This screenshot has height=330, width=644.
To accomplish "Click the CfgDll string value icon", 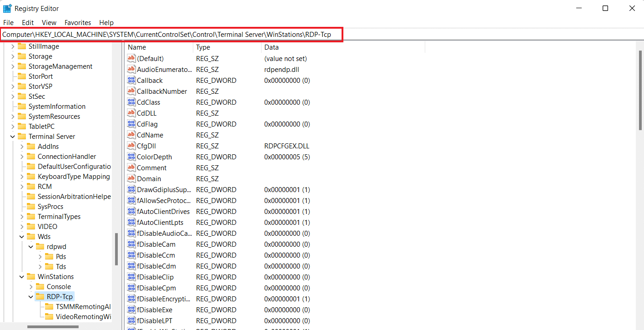I will coord(131,146).
